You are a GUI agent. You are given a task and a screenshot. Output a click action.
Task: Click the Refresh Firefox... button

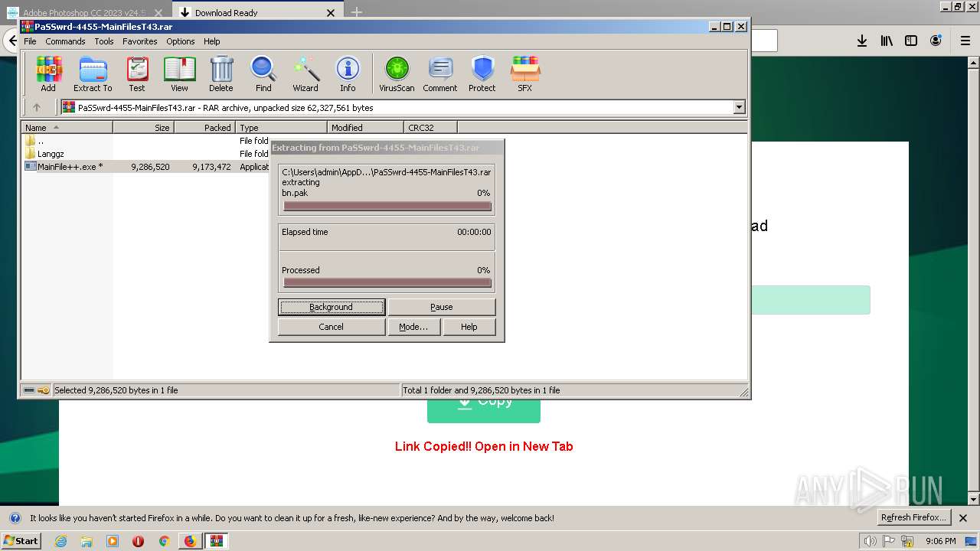pos(913,518)
